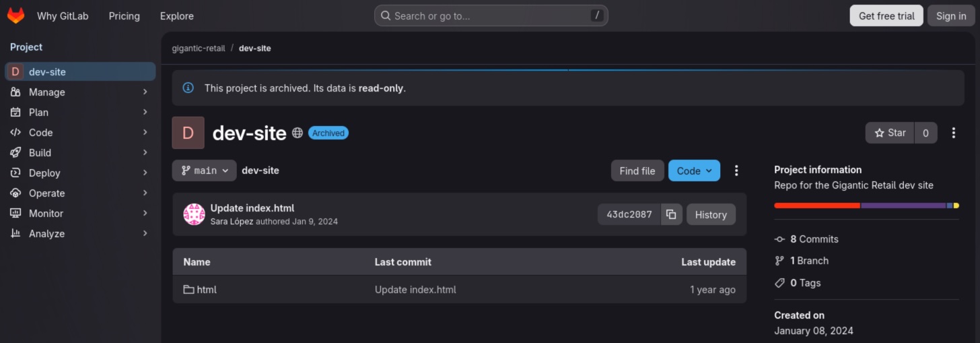Click Sara López commit avatar
The image size is (980, 343).
click(x=195, y=214)
